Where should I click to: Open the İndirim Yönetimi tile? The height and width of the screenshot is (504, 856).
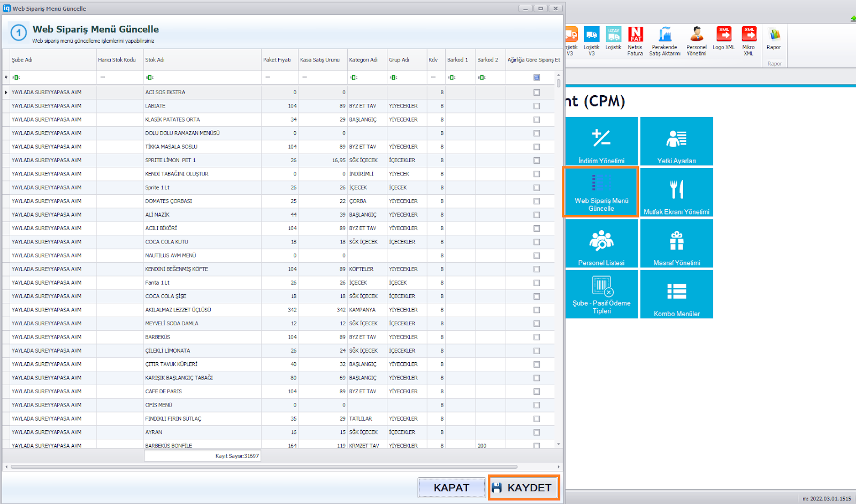coord(601,141)
